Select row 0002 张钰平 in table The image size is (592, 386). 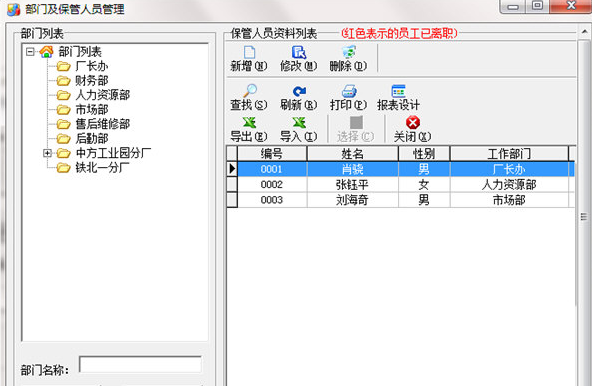tap(401, 185)
